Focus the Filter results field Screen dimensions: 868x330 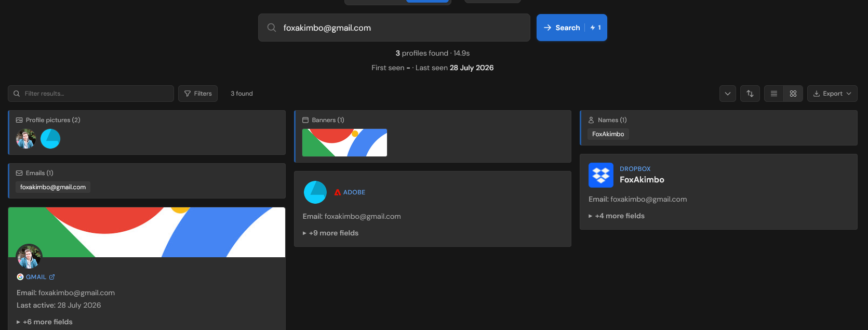tap(91, 94)
